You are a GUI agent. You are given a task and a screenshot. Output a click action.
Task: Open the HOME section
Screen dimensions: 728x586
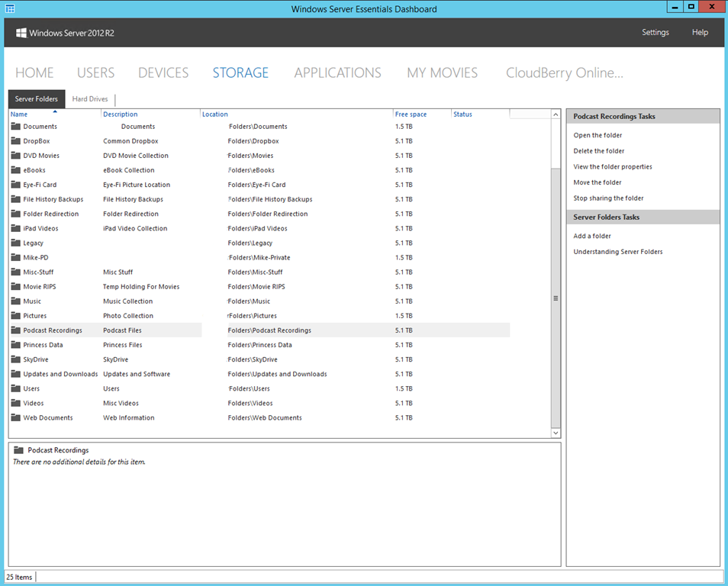point(34,73)
